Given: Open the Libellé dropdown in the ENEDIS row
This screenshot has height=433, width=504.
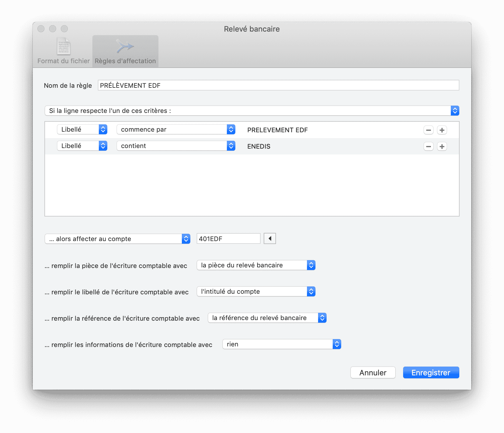Looking at the screenshot, I should (82, 146).
